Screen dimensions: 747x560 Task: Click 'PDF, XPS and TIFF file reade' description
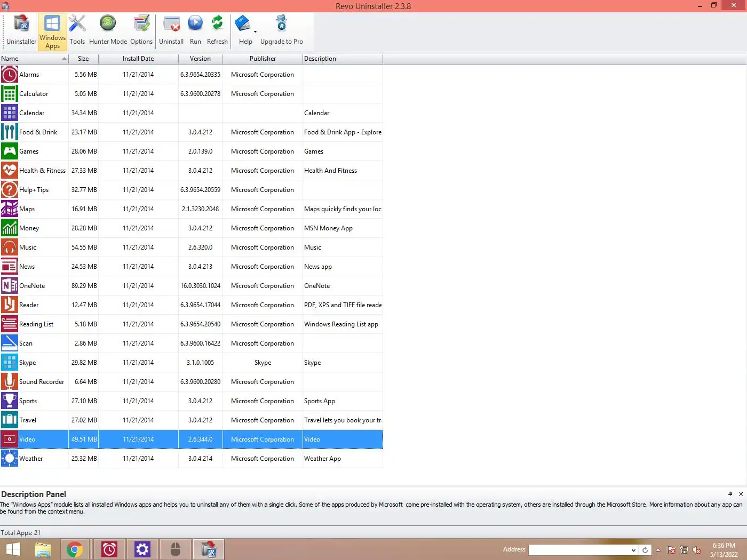point(343,305)
